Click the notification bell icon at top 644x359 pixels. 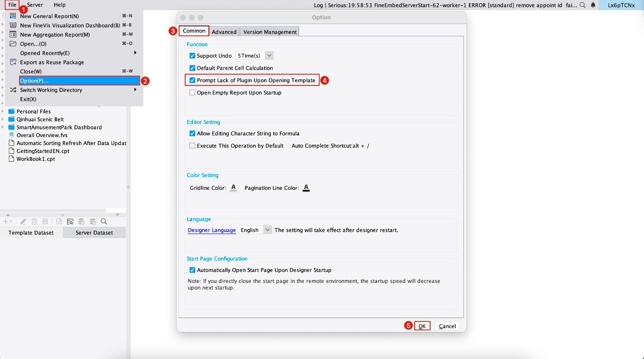[x=593, y=5]
